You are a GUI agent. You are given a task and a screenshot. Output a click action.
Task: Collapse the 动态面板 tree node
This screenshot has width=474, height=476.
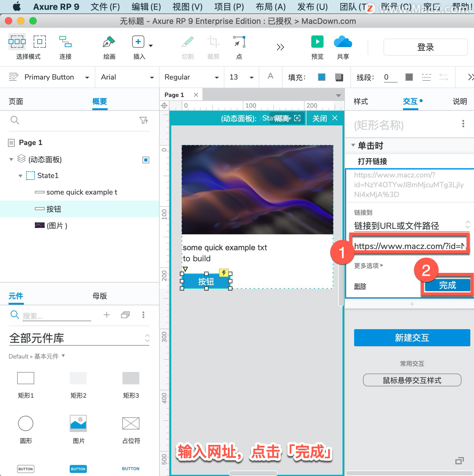[x=11, y=159]
